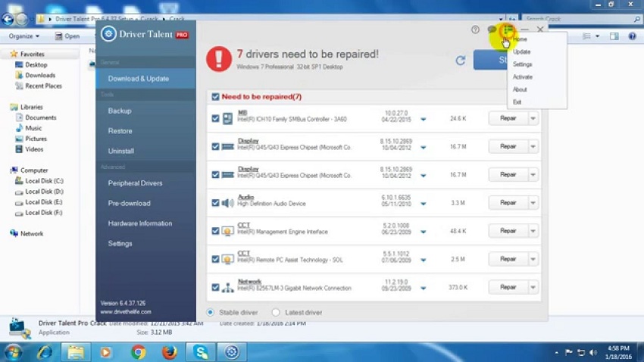Open the www.drivethelife.com link
The image size is (644, 362).
tap(126, 311)
